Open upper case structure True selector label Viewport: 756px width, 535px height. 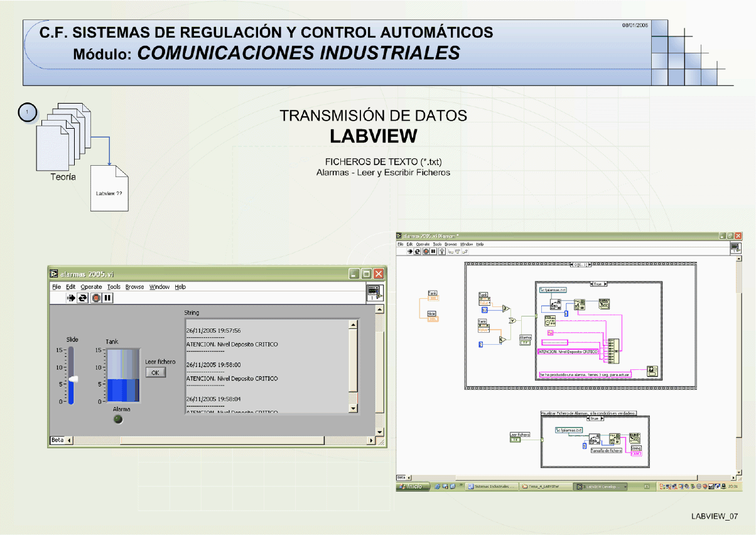click(x=598, y=284)
